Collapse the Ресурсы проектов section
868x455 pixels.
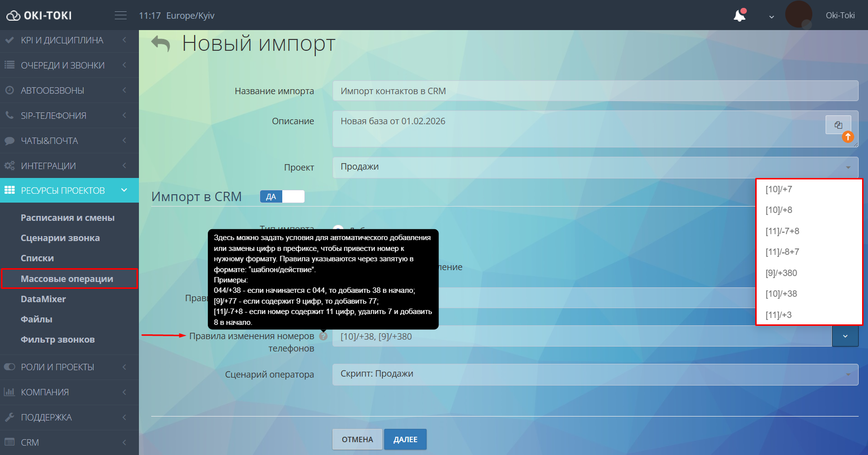click(123, 190)
